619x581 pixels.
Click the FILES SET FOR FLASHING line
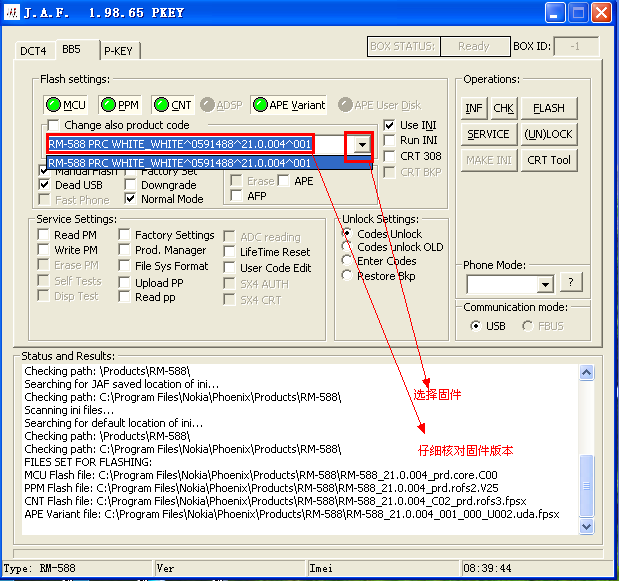point(88,462)
